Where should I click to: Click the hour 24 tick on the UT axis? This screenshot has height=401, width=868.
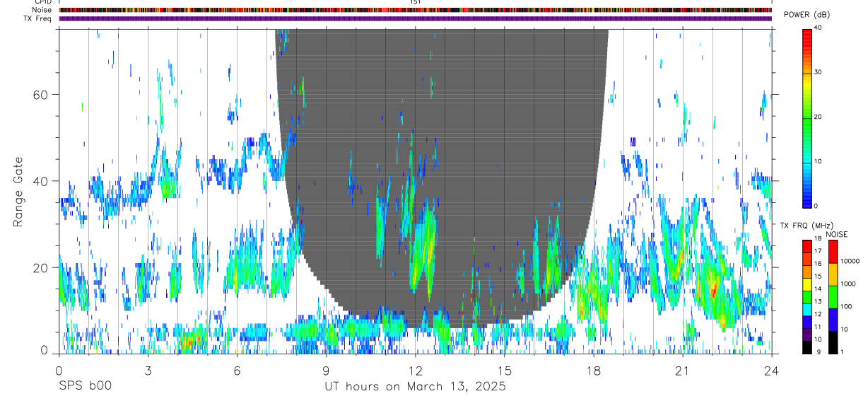pos(771,371)
